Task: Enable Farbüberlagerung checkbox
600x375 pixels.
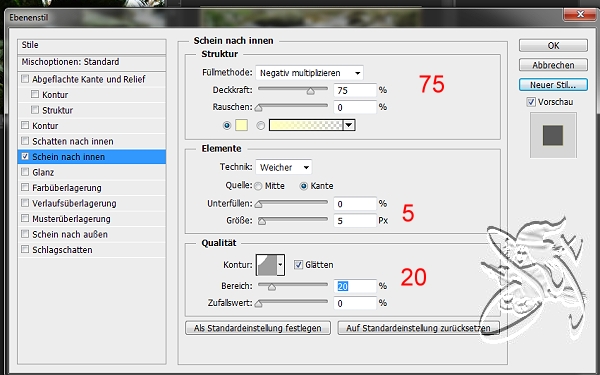Action: click(x=25, y=187)
